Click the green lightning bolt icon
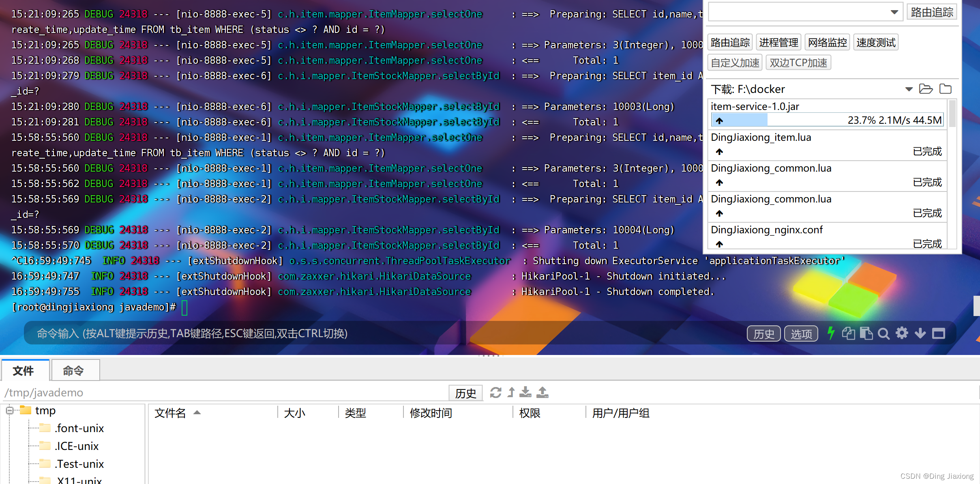Image resolution: width=980 pixels, height=484 pixels. pos(831,333)
